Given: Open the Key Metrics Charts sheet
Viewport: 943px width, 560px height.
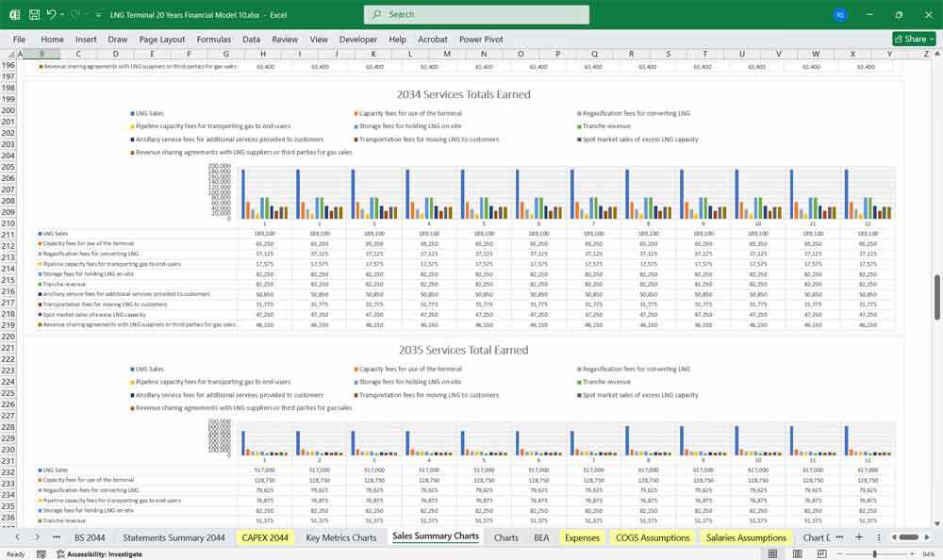Looking at the screenshot, I should tap(341, 537).
